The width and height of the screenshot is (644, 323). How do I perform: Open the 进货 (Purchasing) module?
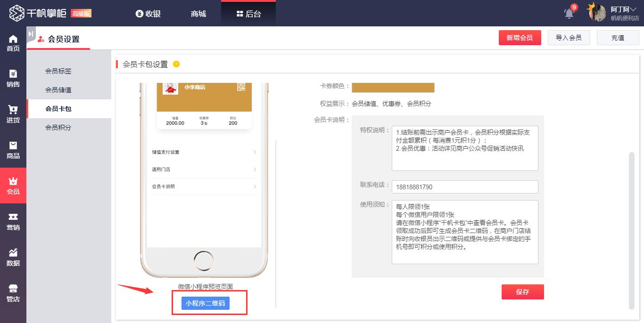click(x=13, y=113)
